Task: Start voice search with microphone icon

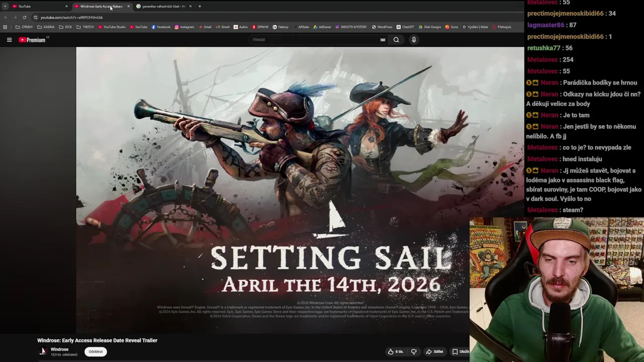Action: pyautogui.click(x=414, y=40)
